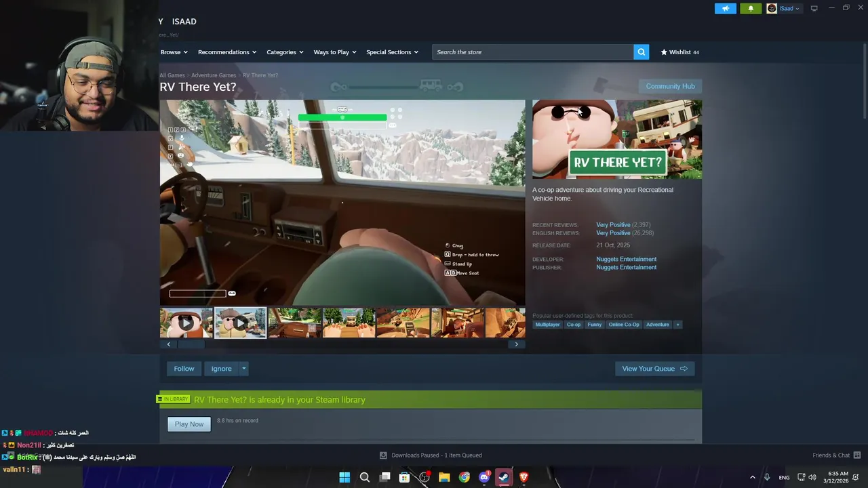Image resolution: width=868 pixels, height=488 pixels.
Task: Expand the Recommendations menu
Action: 227,52
